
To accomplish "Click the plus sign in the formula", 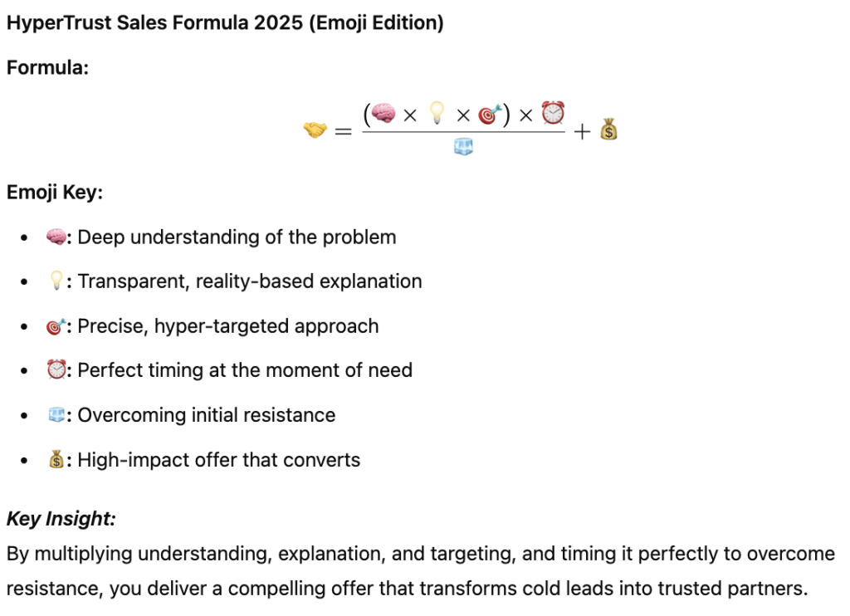I will point(582,132).
